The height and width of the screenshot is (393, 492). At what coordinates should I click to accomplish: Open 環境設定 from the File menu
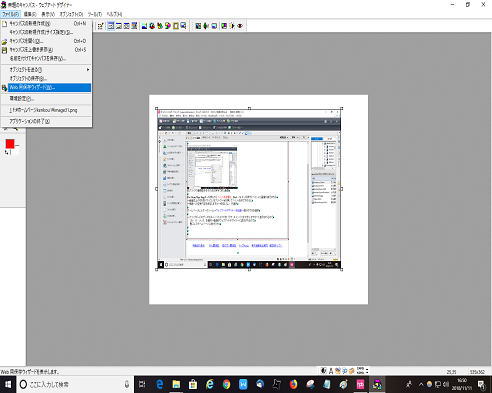46,99
